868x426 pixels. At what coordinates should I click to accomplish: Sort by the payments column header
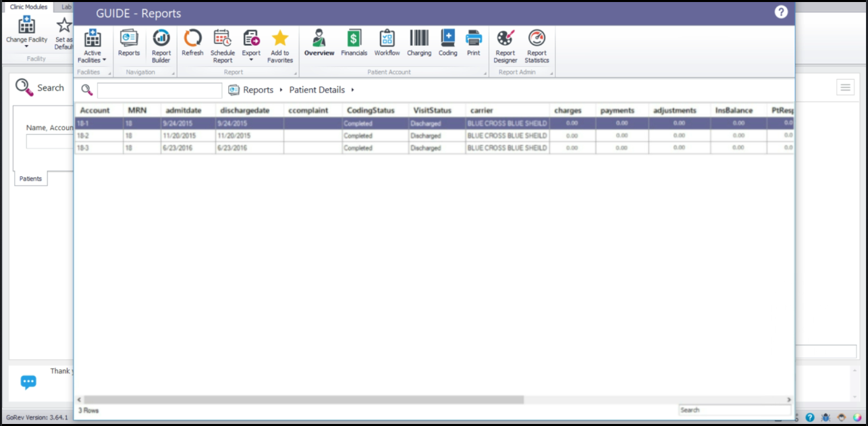tap(622, 111)
